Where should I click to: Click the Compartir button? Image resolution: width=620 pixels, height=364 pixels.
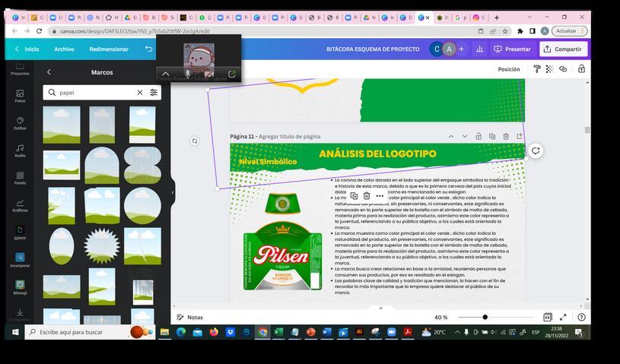[564, 49]
